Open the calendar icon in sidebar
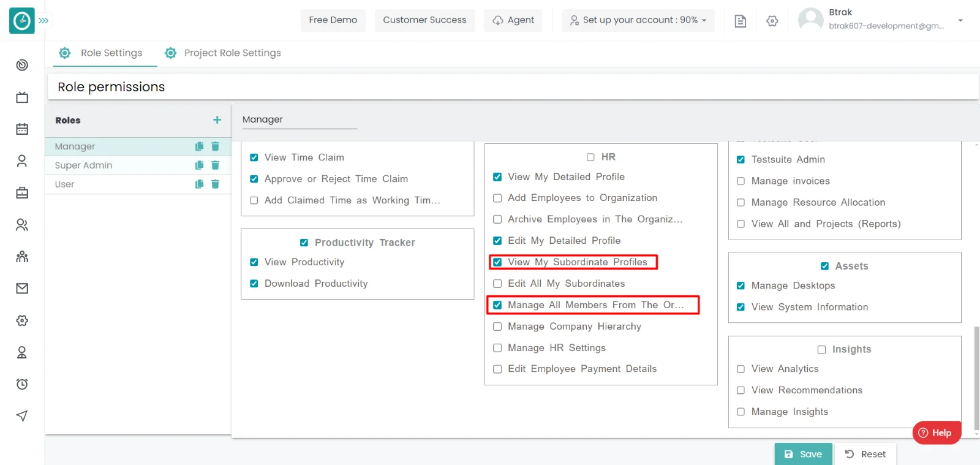This screenshot has height=465, width=980. click(x=22, y=129)
